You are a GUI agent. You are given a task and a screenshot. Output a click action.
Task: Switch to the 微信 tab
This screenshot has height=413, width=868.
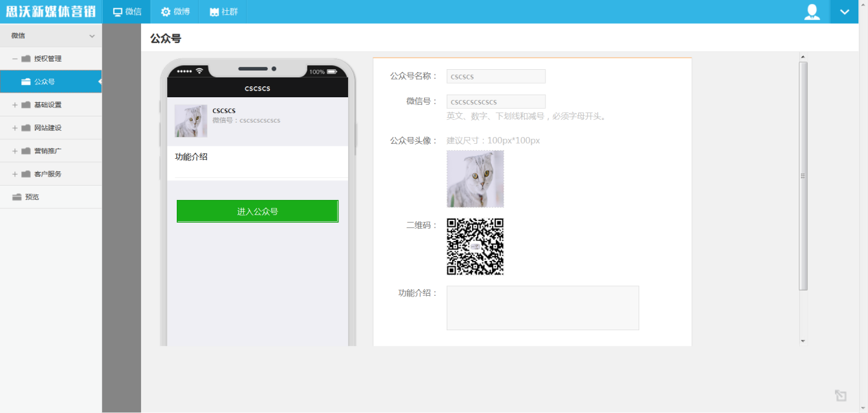pyautogui.click(x=127, y=12)
